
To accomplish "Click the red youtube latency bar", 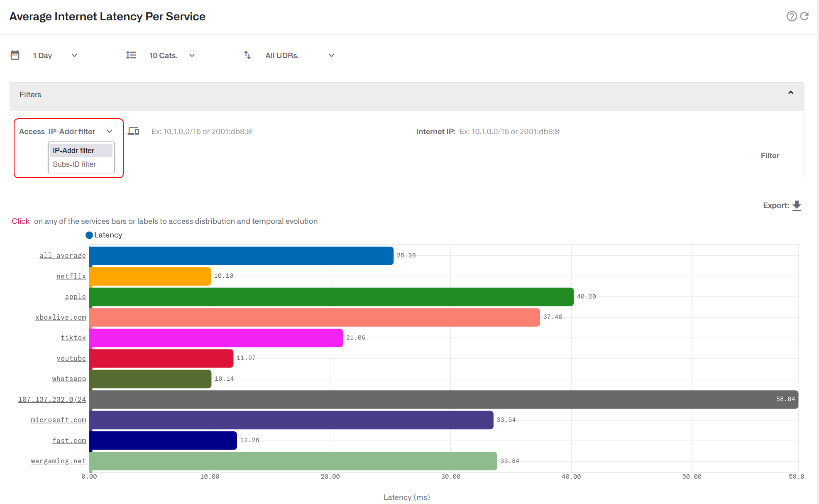I will 161,359.
